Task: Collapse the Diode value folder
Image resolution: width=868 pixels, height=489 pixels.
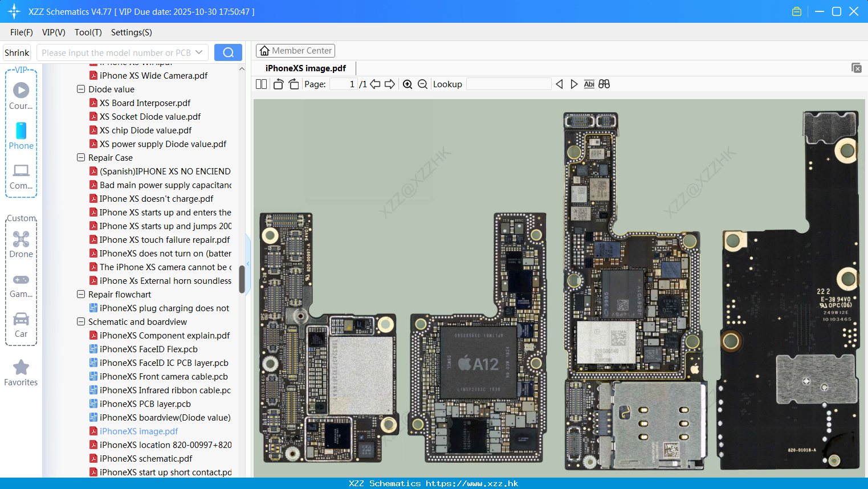Action: [81, 89]
